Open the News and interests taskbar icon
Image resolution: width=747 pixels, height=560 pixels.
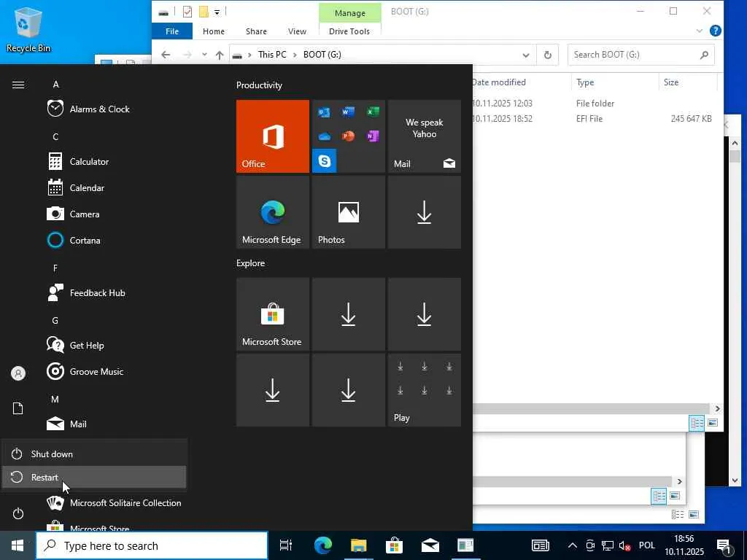[541, 545]
